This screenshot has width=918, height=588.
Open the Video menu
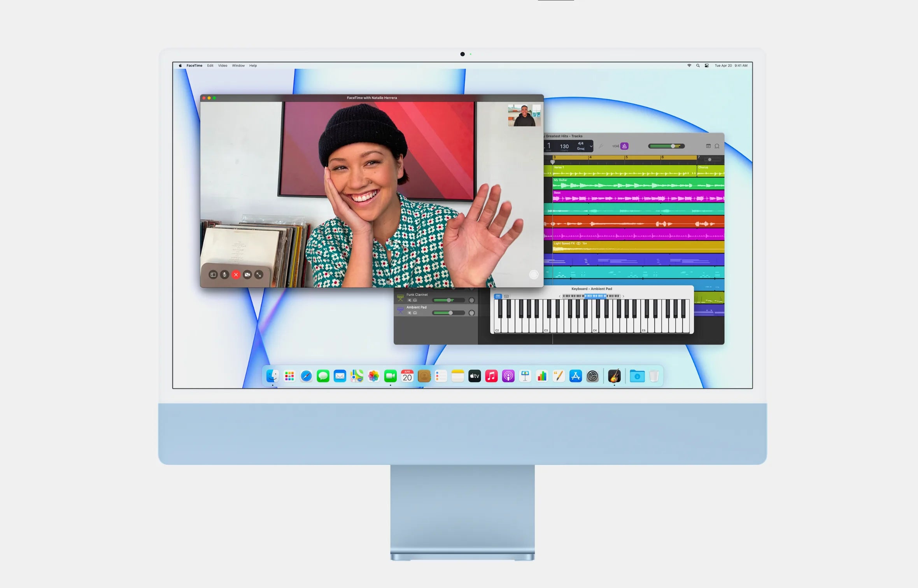222,65
